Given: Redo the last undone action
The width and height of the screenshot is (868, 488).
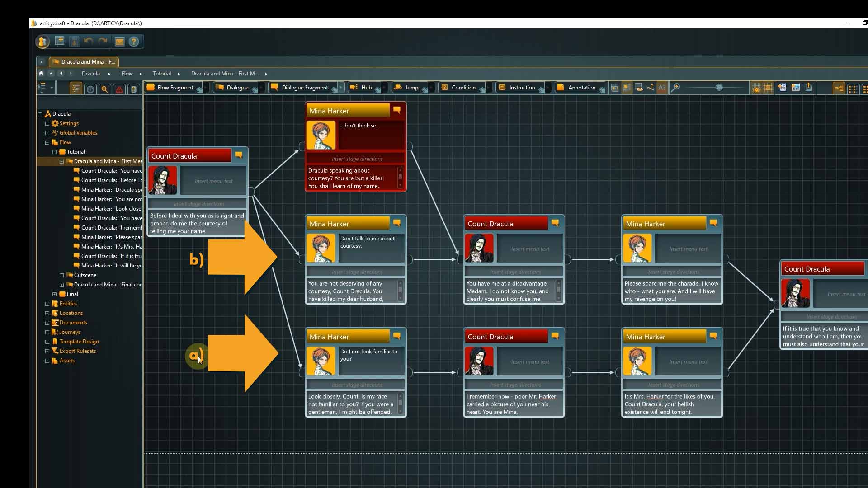Looking at the screenshot, I should click(x=103, y=42).
